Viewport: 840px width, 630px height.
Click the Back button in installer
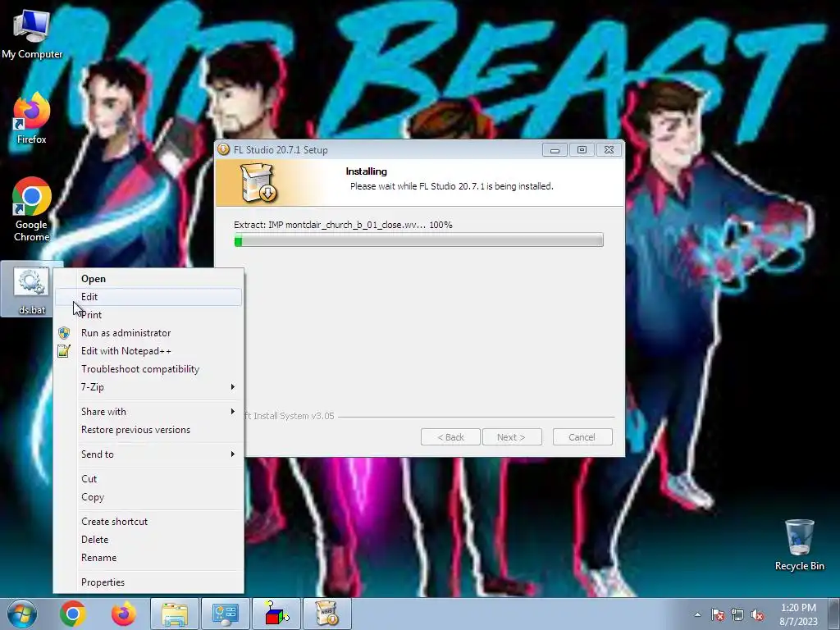click(450, 437)
